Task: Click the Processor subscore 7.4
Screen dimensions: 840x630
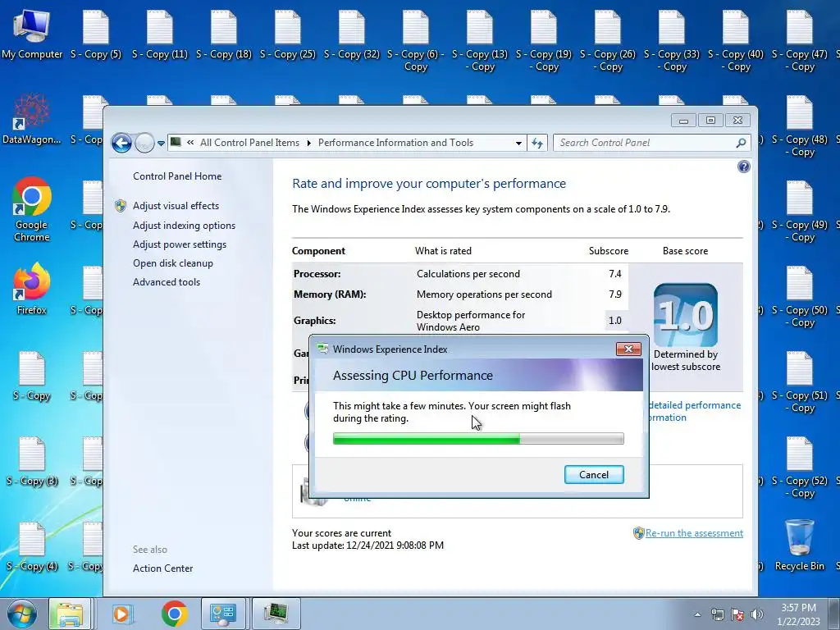Action: click(615, 274)
